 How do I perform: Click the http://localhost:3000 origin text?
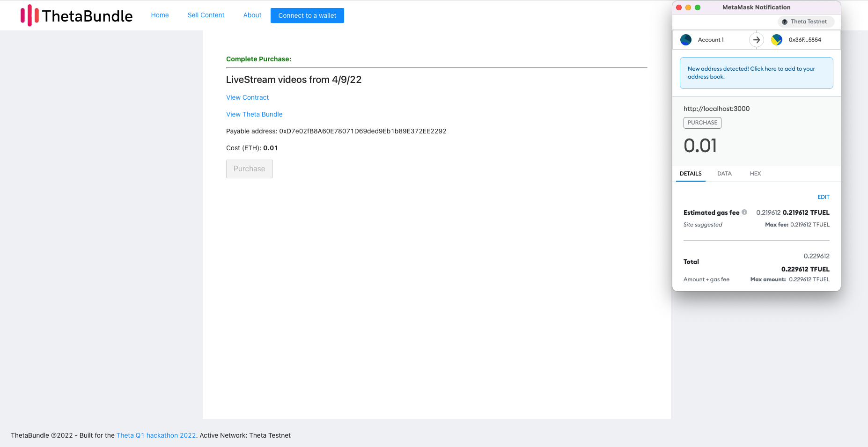pyautogui.click(x=716, y=109)
